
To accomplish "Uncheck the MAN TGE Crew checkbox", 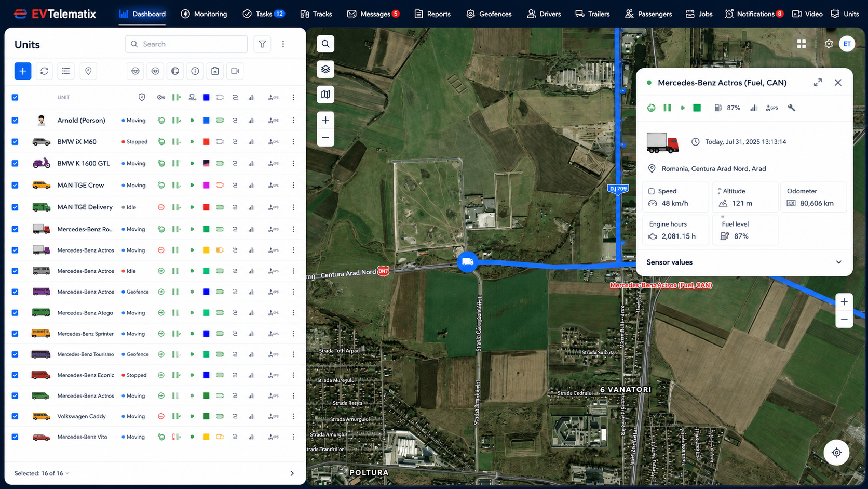I will pos(15,185).
